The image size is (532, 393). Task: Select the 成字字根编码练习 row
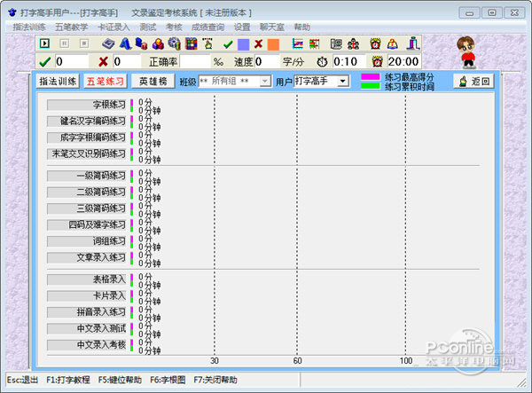point(87,138)
